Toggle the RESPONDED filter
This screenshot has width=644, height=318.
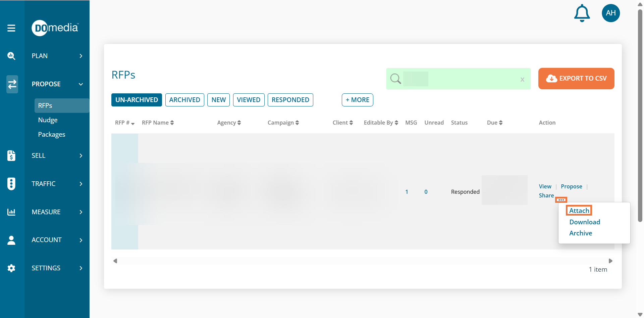click(290, 100)
